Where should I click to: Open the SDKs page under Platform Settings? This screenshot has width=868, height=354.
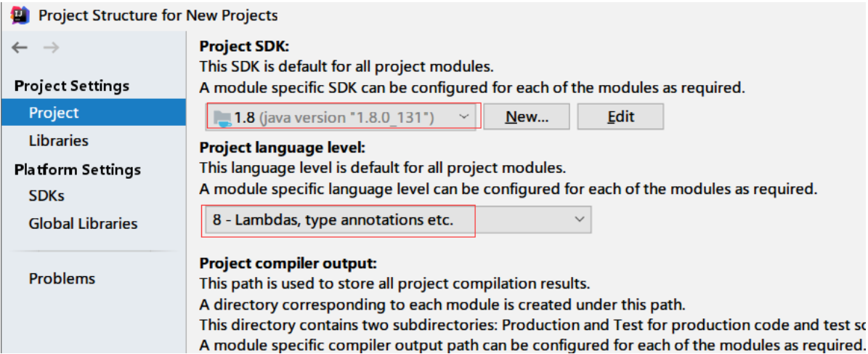(47, 196)
